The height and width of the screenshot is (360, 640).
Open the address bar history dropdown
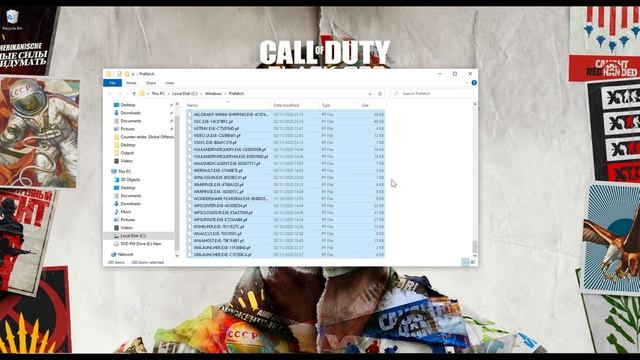(x=370, y=93)
